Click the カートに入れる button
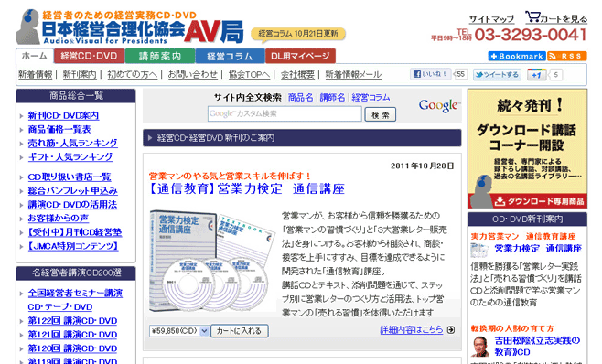Image resolution: width=602 pixels, height=364 pixels. pyautogui.click(x=239, y=330)
